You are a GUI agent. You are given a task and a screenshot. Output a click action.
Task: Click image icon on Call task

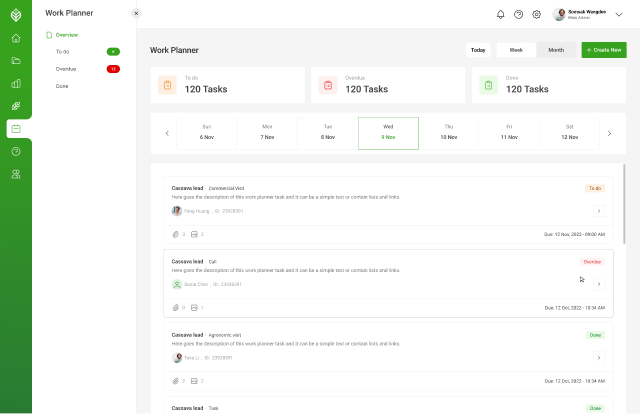pos(194,307)
